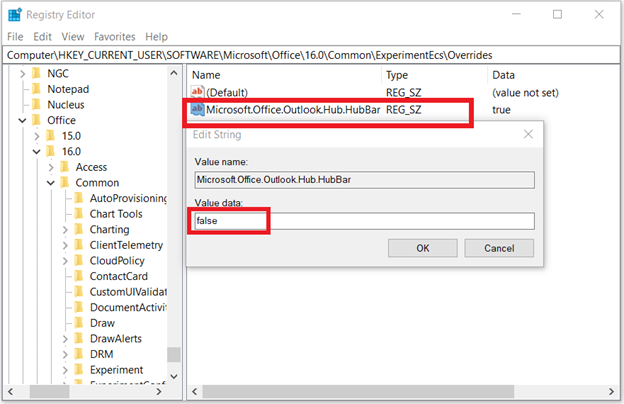Click the Value data field containing false

[x=364, y=221]
